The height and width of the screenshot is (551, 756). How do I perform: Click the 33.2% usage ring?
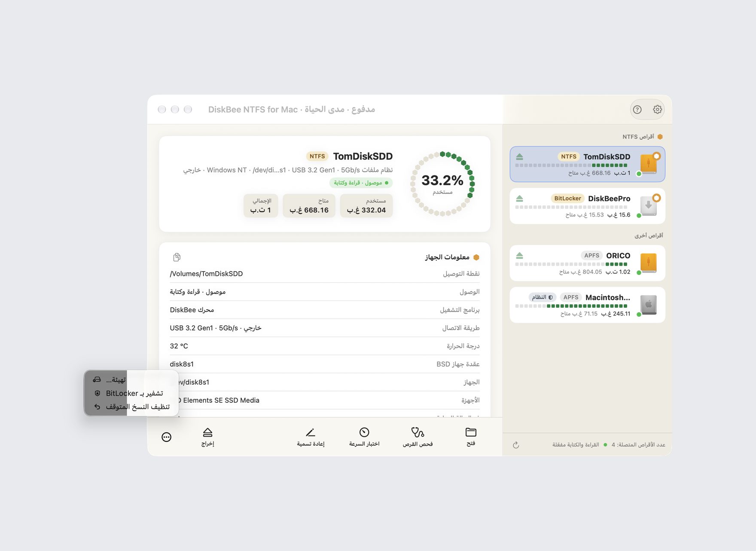coord(442,184)
